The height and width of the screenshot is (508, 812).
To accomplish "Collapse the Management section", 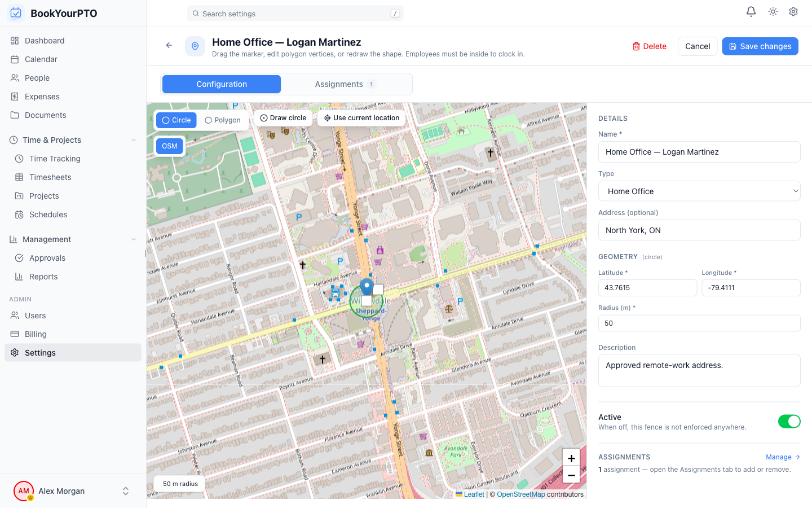I will [x=73, y=239].
